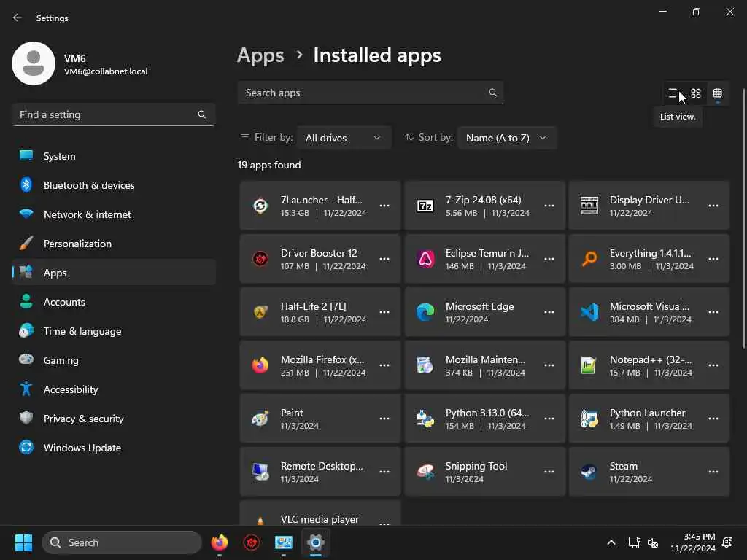The height and width of the screenshot is (560, 747).
Task: Show hidden system tray icons
Action: [x=611, y=542]
